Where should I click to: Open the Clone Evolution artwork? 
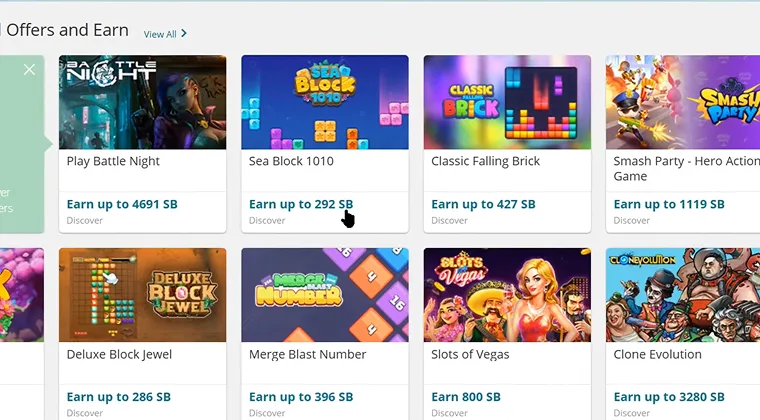tap(683, 295)
